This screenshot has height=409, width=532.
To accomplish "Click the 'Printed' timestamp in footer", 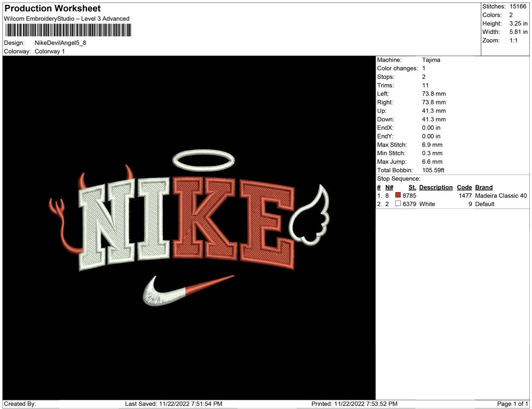I will click(355, 404).
